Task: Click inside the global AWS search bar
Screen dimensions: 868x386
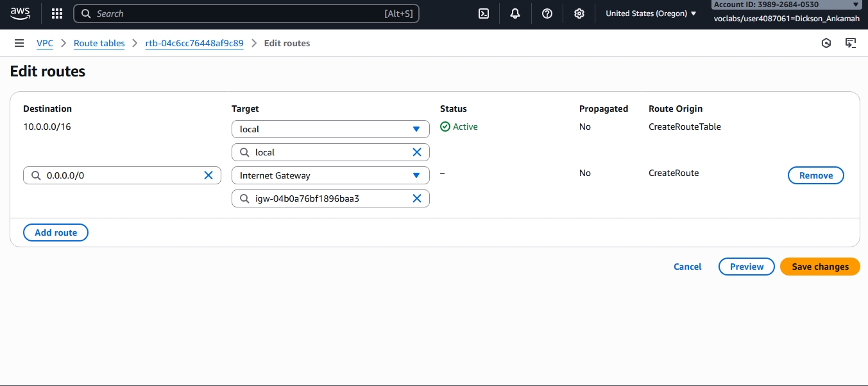Action: pos(246,13)
